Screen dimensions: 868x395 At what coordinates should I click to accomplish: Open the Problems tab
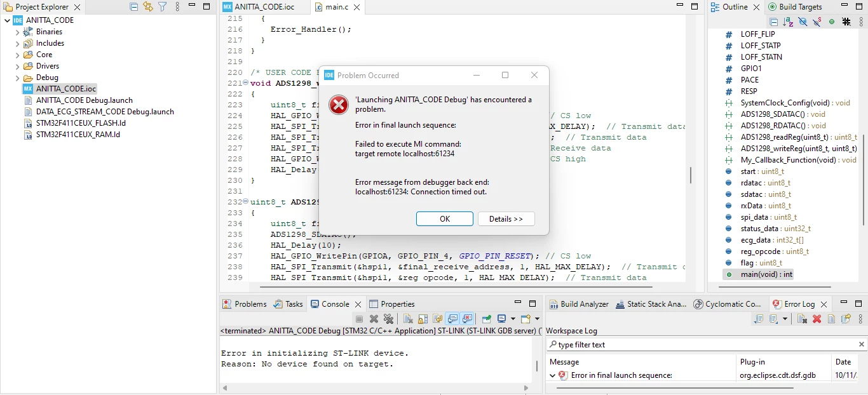tap(245, 304)
